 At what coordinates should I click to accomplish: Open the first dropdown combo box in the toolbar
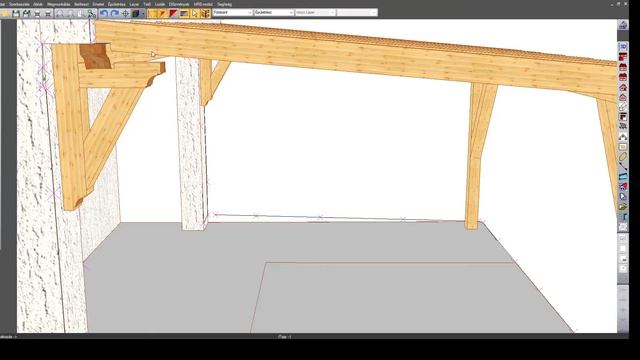pos(233,13)
